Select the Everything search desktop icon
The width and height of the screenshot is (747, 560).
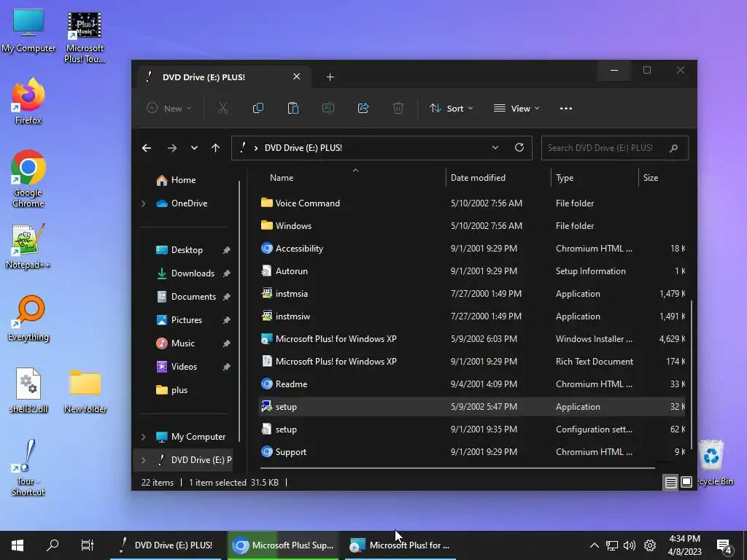tap(28, 319)
